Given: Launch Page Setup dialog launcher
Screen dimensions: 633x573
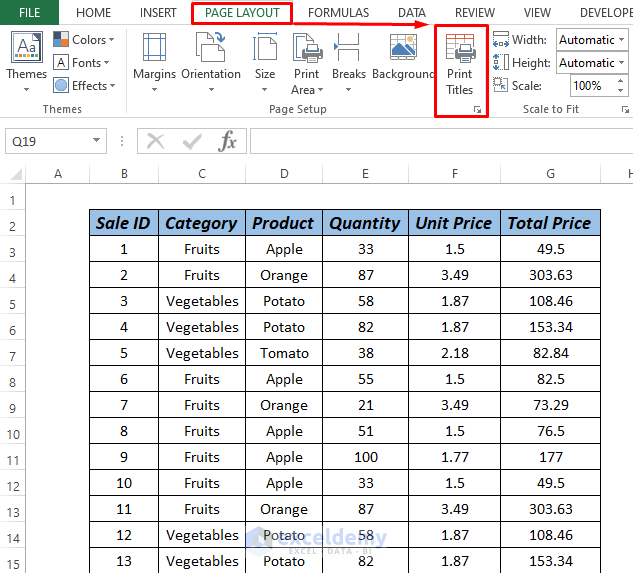Looking at the screenshot, I should pos(478,110).
